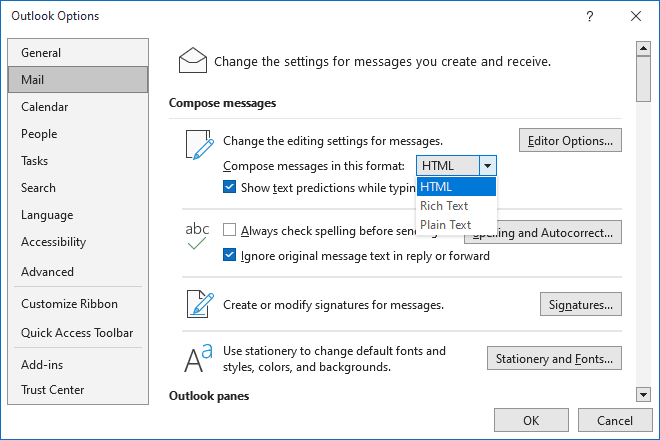Viewport: 660px width, 440px height.
Task: Click the envelope mail settings icon
Action: click(193, 60)
